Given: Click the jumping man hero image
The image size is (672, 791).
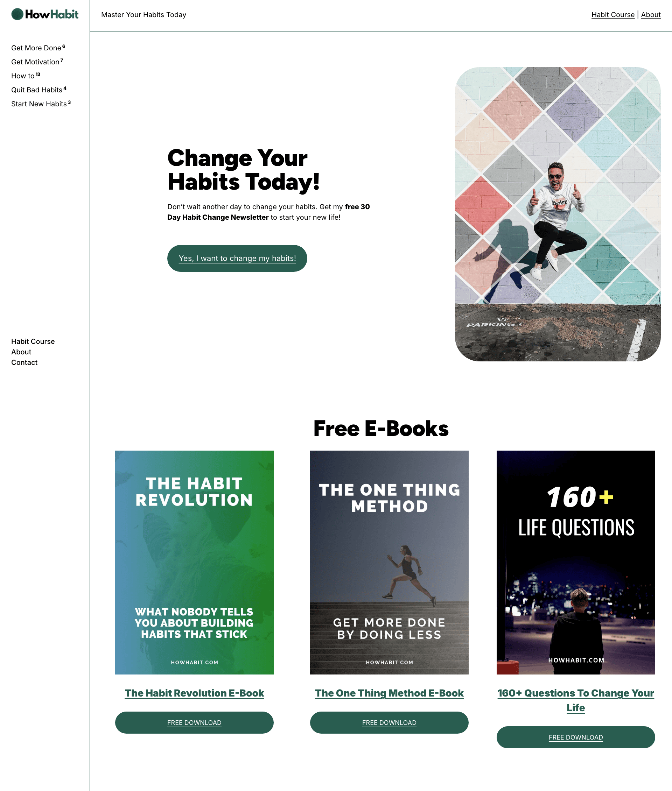Looking at the screenshot, I should click(x=558, y=214).
